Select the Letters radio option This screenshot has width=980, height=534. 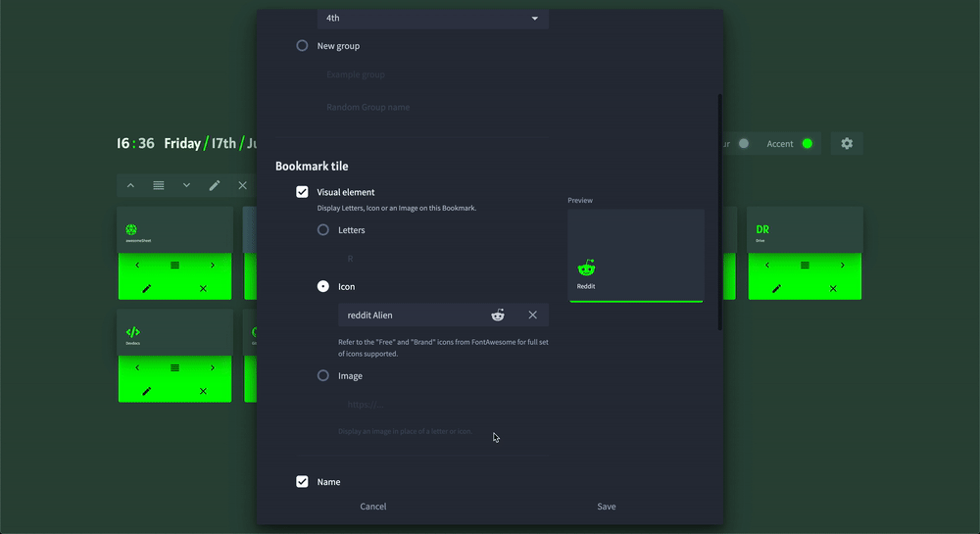click(323, 230)
